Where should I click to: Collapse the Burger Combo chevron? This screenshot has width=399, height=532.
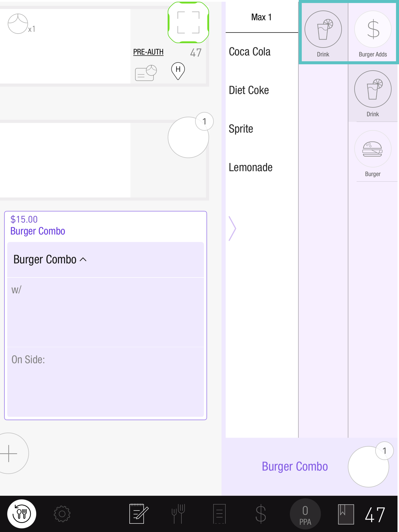(83, 259)
